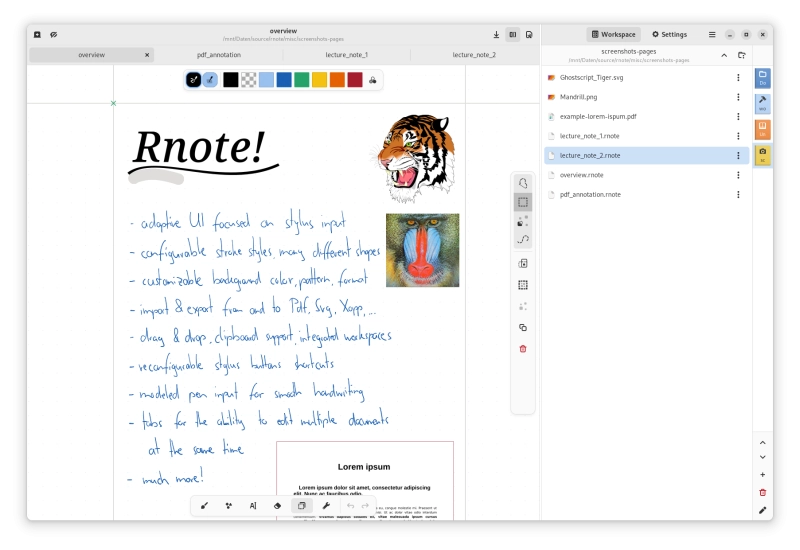This screenshot has width=800, height=550.
Task: Open pdf_annotation.rnote file
Action: pos(646,194)
